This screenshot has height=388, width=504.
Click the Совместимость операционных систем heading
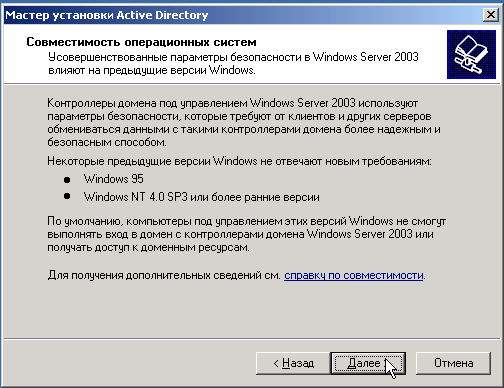[141, 42]
